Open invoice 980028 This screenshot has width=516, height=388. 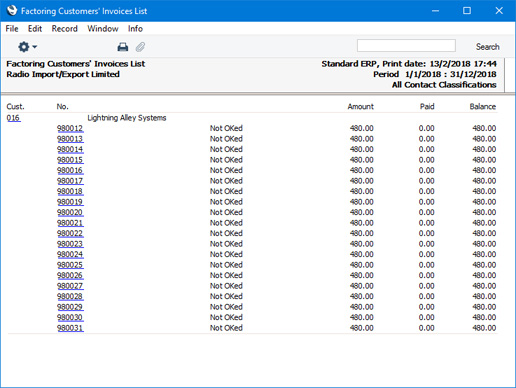click(x=70, y=296)
